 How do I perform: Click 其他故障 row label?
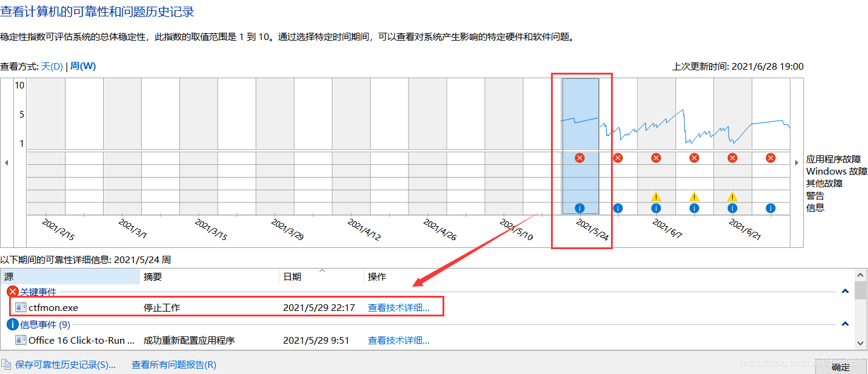point(824,184)
